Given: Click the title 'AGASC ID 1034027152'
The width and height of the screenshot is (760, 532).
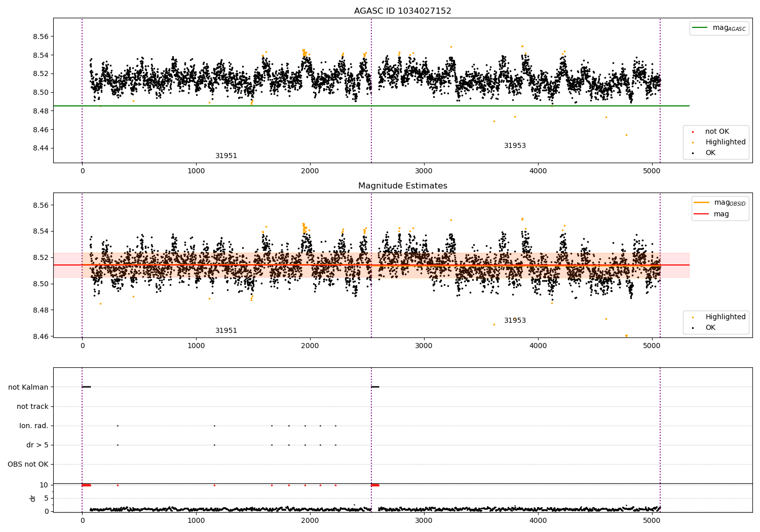Looking at the screenshot, I should [x=403, y=11].
